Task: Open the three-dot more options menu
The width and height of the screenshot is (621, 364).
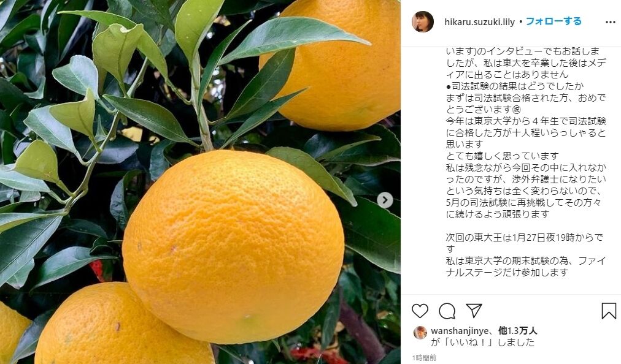Action: point(611,22)
